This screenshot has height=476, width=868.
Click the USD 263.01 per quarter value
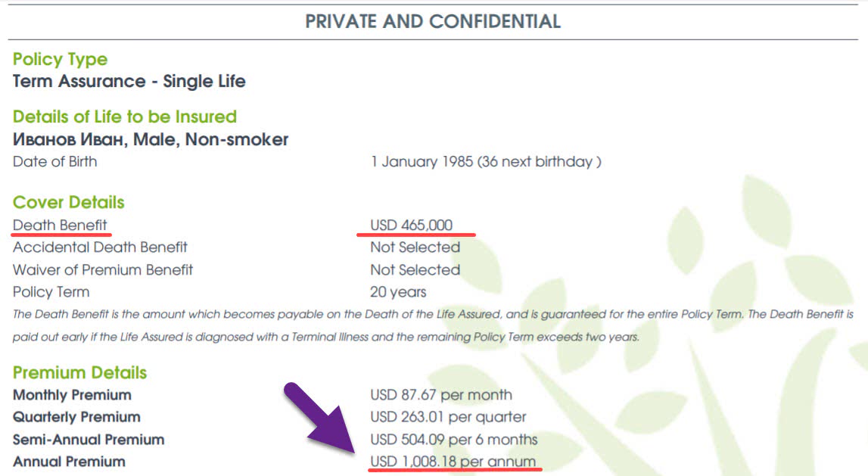click(448, 417)
